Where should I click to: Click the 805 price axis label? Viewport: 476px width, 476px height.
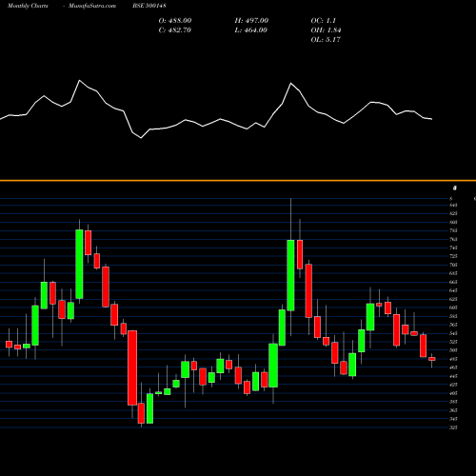pyautogui.click(x=453, y=223)
